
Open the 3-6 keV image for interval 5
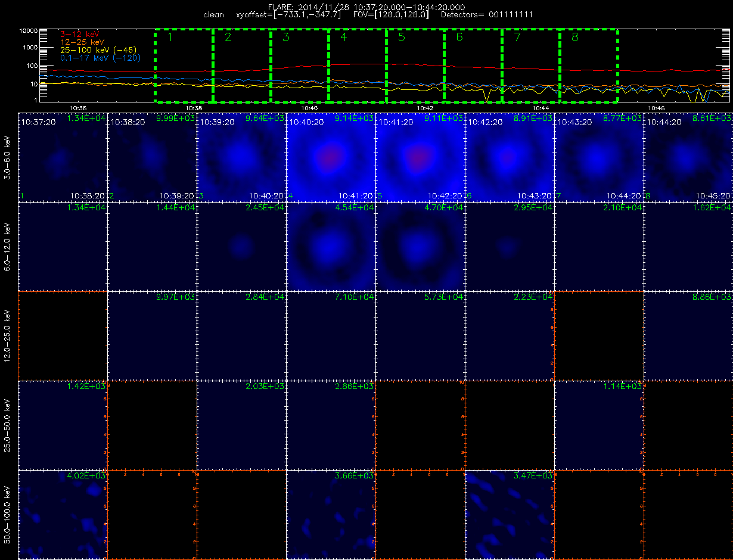(x=420, y=157)
